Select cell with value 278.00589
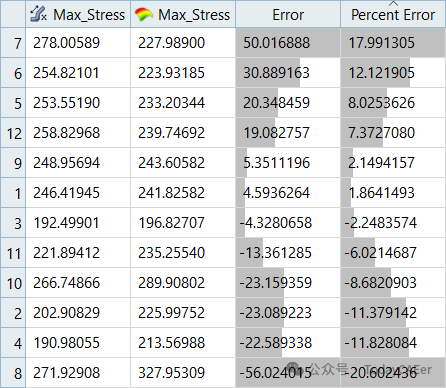The width and height of the screenshot is (446, 388). click(78, 43)
